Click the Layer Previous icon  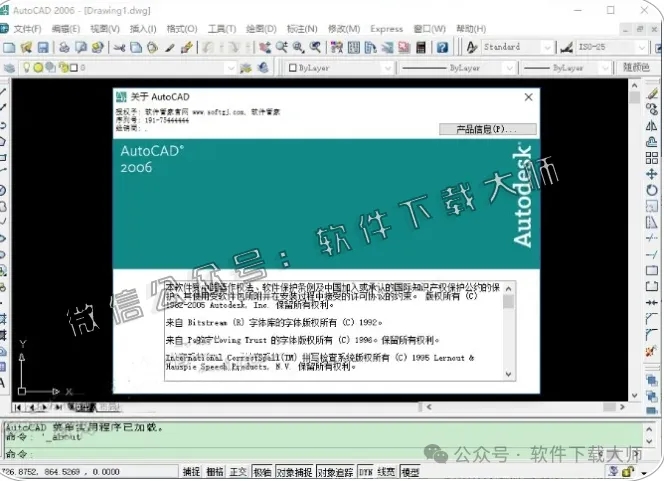[263, 68]
